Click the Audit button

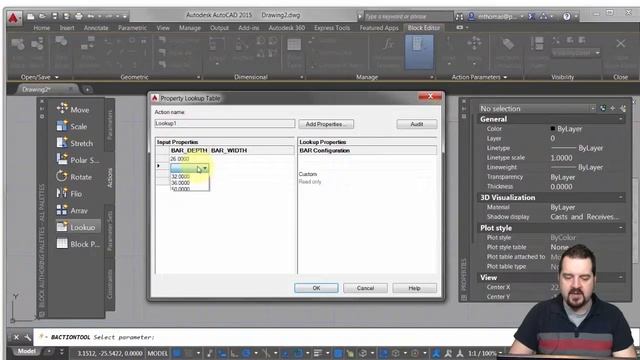(x=417, y=124)
